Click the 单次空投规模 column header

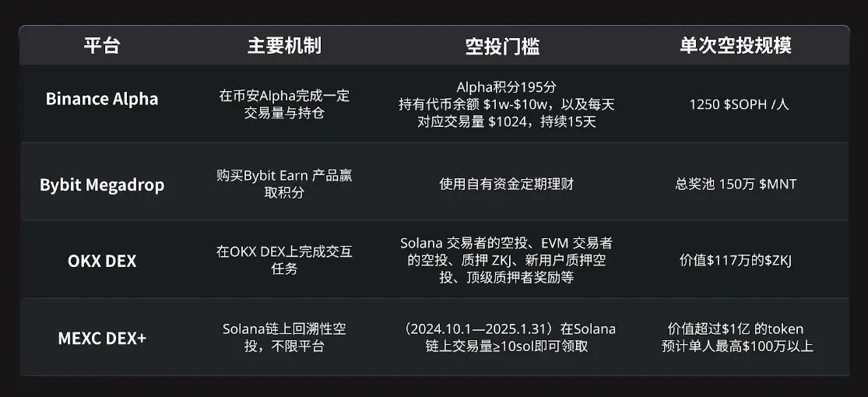735,46
